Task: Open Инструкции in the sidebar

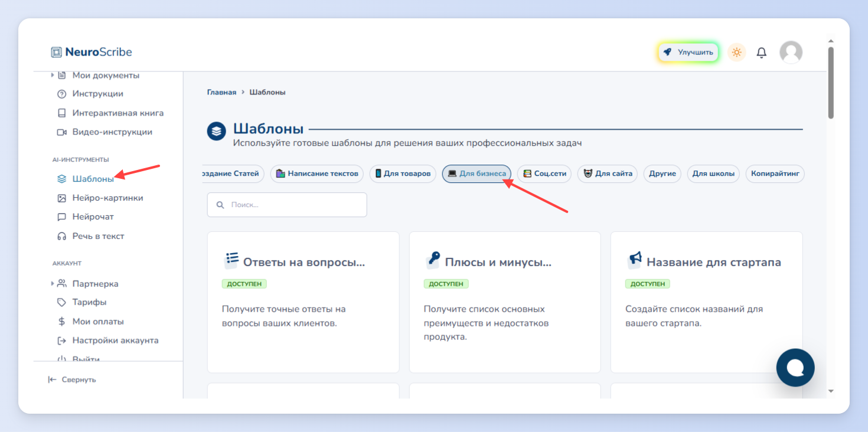Action: click(x=98, y=94)
